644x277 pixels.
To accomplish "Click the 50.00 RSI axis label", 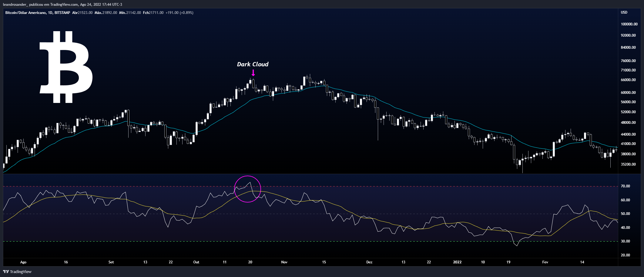I will (x=625, y=214).
